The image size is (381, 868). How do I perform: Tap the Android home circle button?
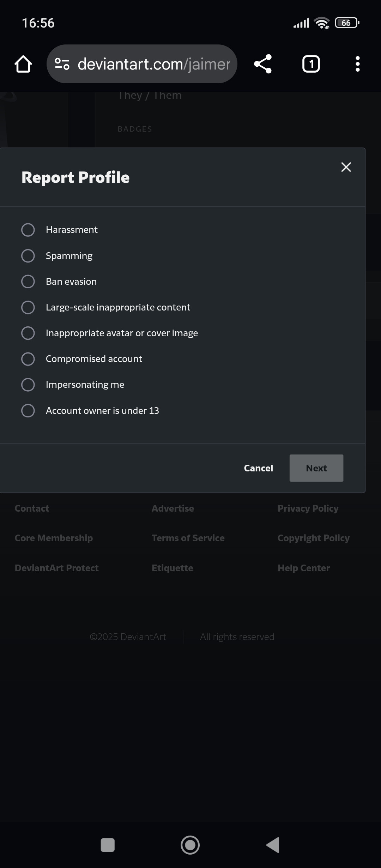coord(190,845)
